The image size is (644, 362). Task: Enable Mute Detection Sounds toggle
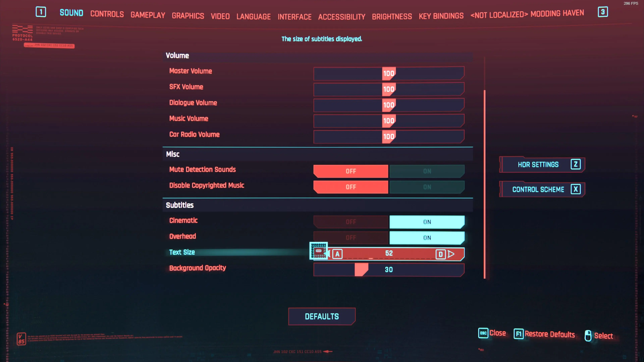(426, 171)
